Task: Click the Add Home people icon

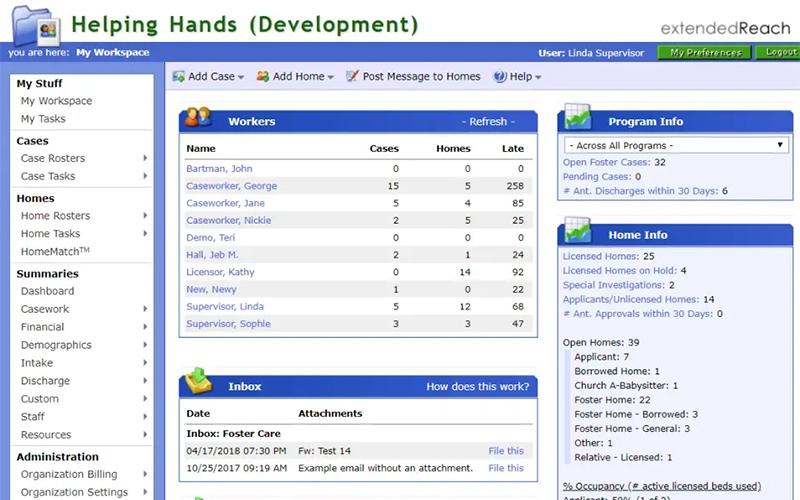Action: coord(263,77)
